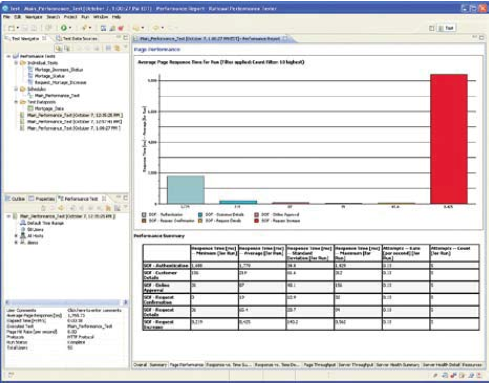Open the Window menu
Screen dimensions: 489x385
click(100, 17)
